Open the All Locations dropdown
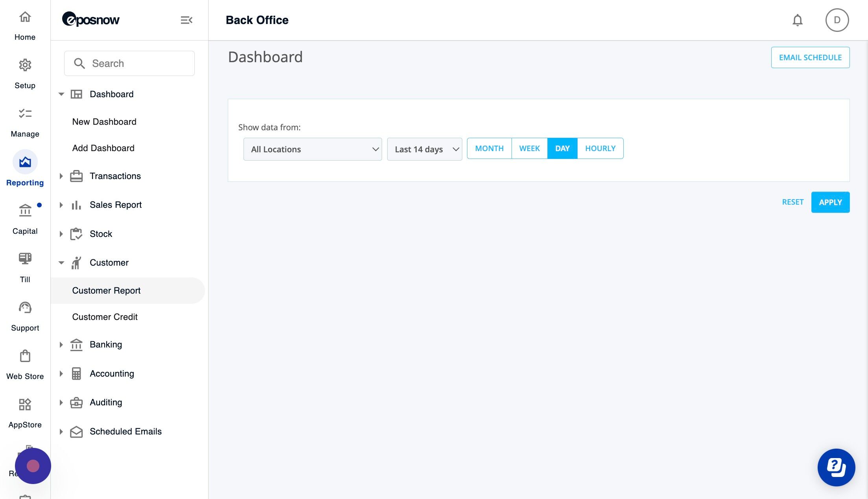Screen dimensions: 868x499 [312, 149]
